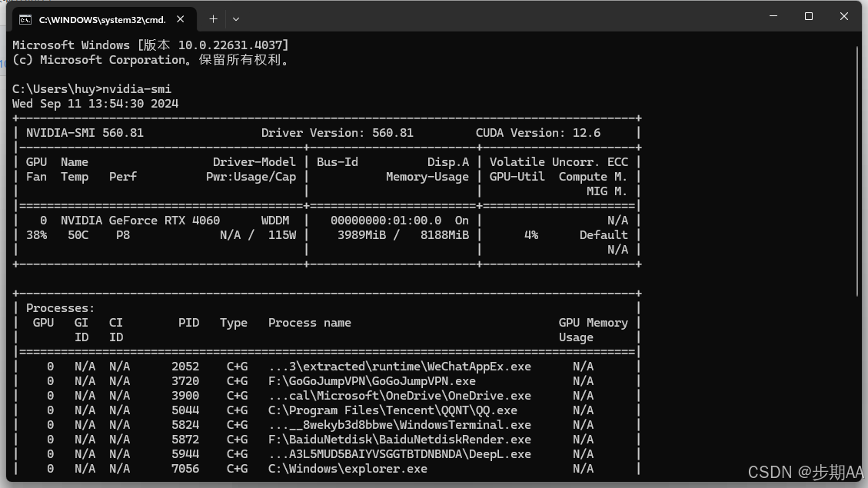This screenshot has height=488, width=868.
Task: Select QQ.exe in the process list
Action: [x=387, y=410]
